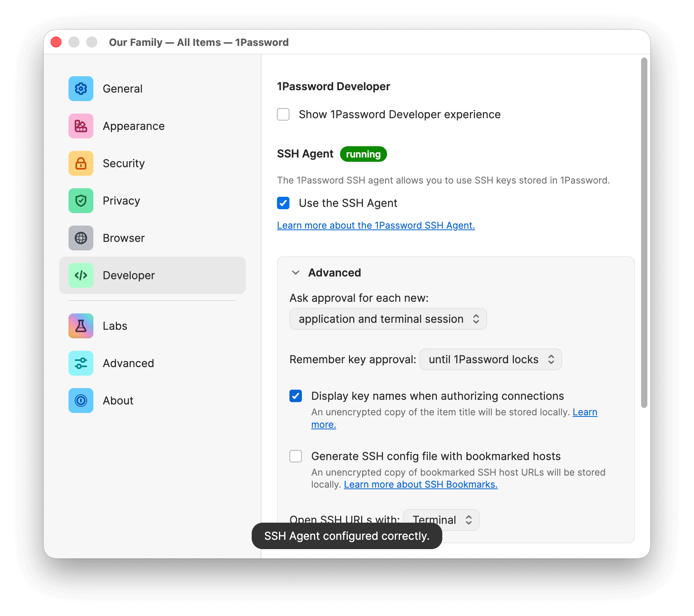This screenshot has width=694, height=616.
Task: Click the About 1Password logo icon
Action: (81, 401)
